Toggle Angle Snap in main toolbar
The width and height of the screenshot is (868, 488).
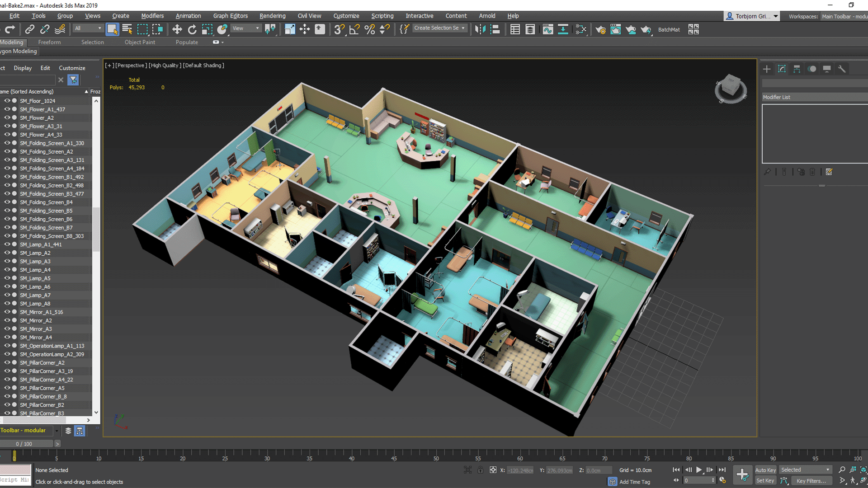pos(354,29)
